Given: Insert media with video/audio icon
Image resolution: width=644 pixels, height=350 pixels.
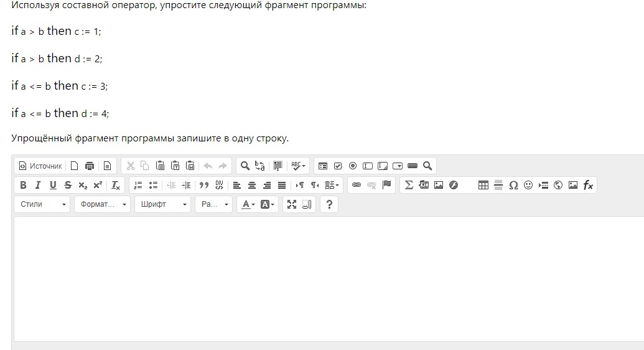Looking at the screenshot, I should click(424, 185).
